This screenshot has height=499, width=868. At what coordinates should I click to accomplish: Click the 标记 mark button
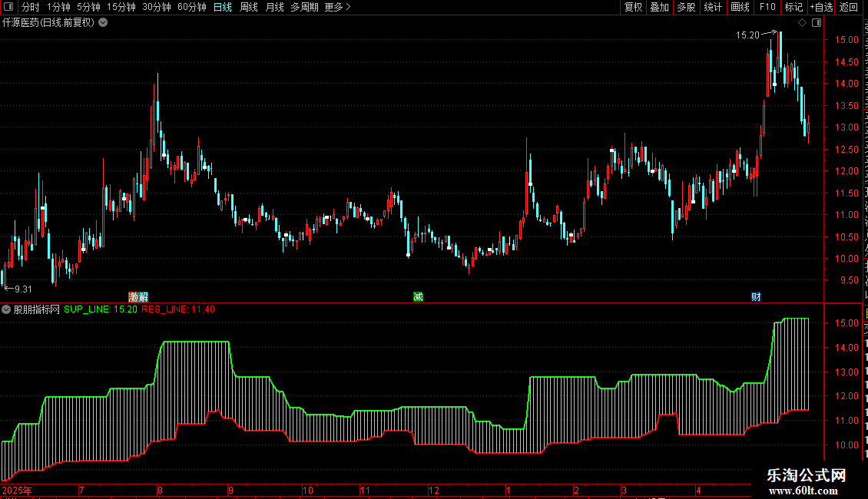pos(793,7)
